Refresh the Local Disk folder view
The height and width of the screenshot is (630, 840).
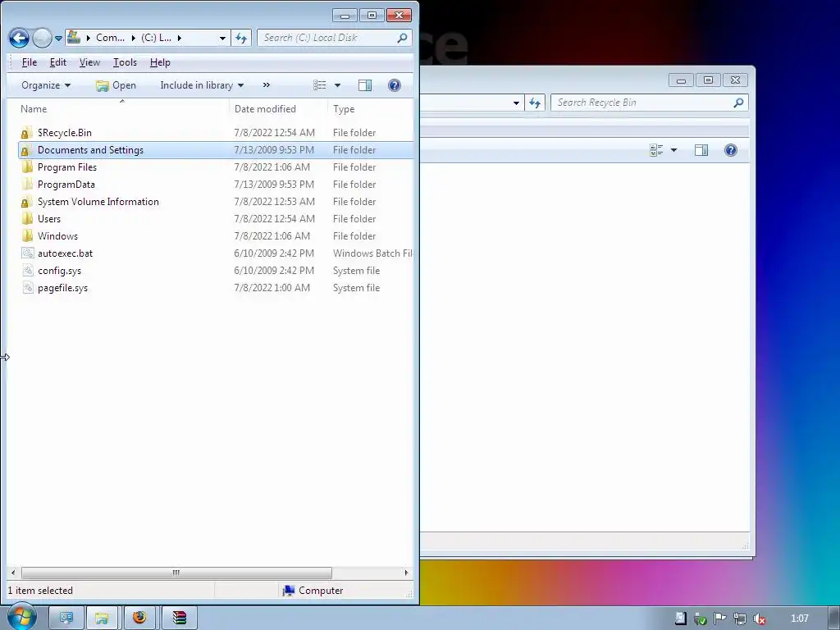point(241,38)
